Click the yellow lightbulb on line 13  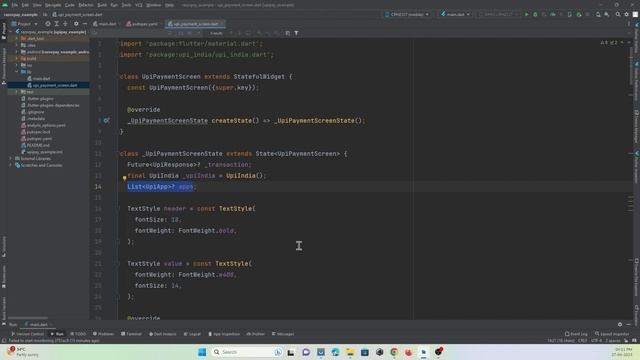tap(124, 178)
